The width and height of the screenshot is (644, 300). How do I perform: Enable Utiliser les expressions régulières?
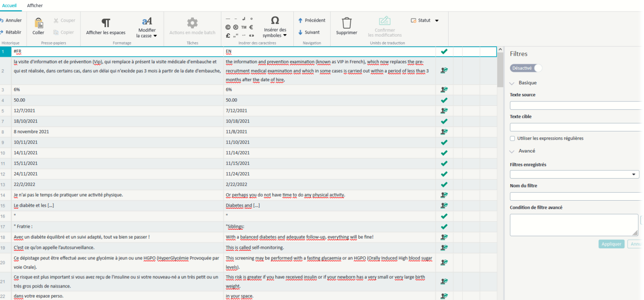coord(512,138)
